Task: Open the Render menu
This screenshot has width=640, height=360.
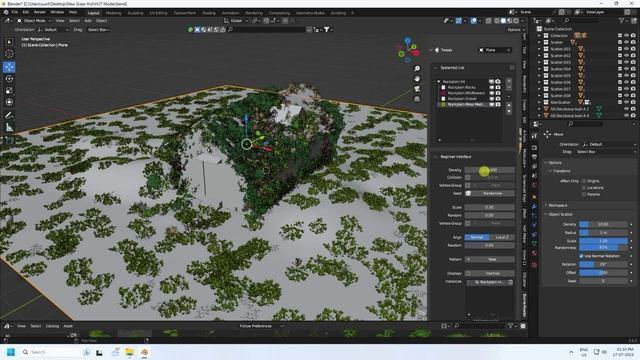Action: click(x=40, y=12)
